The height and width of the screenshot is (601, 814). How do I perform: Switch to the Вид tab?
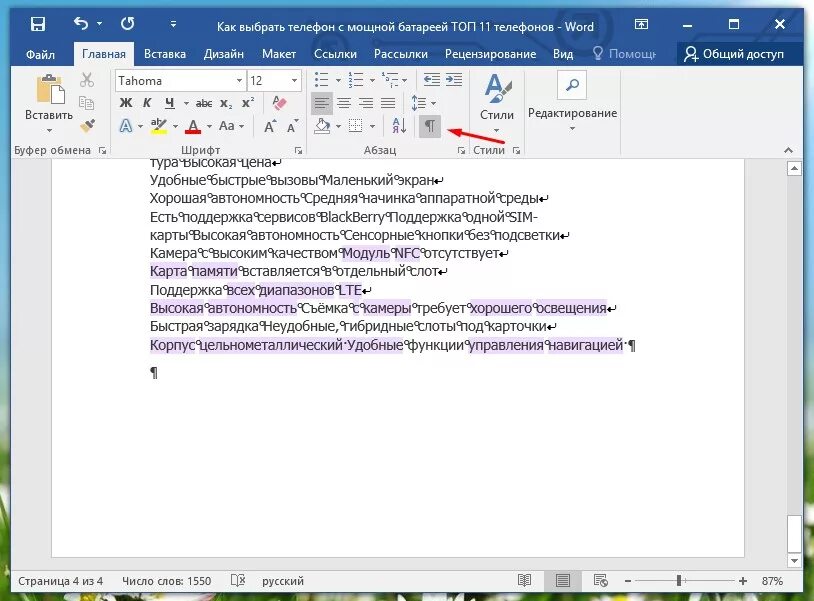[563, 54]
